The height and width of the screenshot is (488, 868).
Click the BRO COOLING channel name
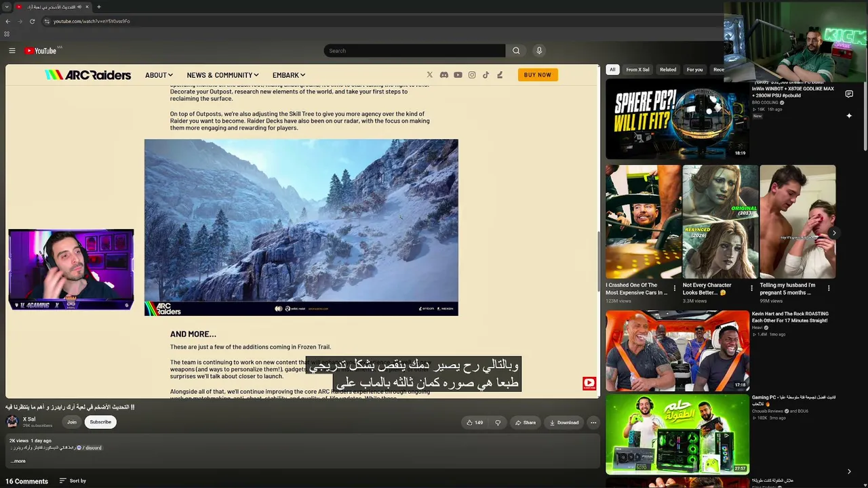pyautogui.click(x=765, y=102)
